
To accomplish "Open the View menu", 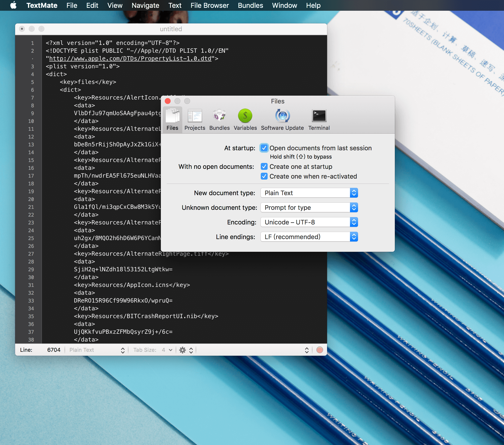I will 115,5.
